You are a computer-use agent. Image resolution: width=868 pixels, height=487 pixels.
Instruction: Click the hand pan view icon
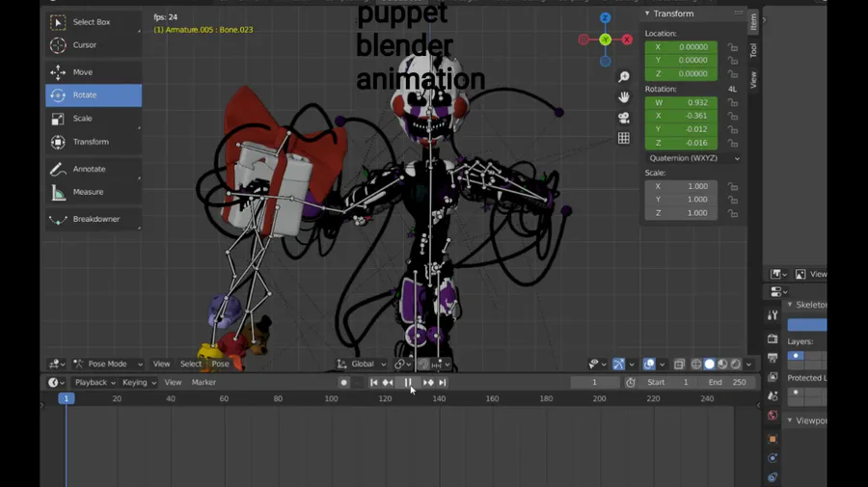coord(624,97)
